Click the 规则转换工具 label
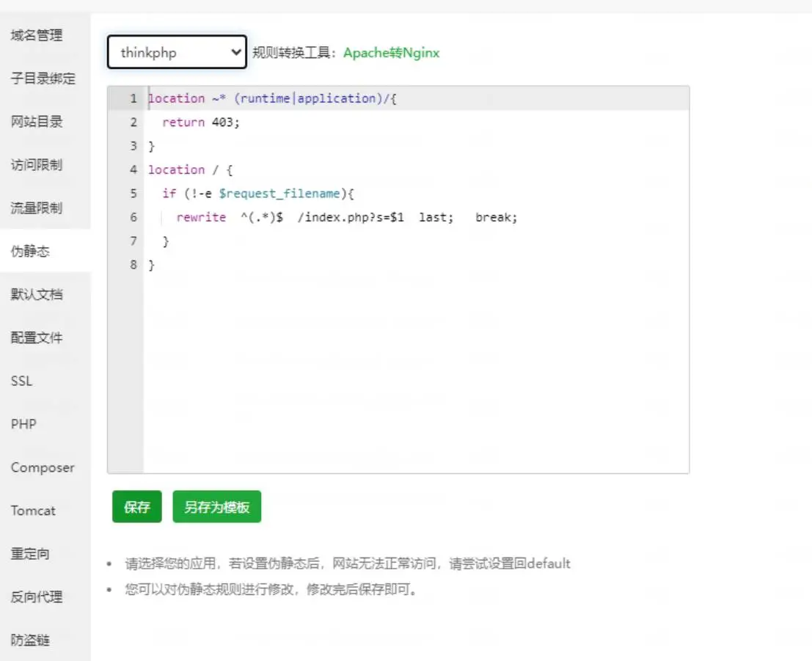Screen dimensions: 812x661 click(294, 52)
